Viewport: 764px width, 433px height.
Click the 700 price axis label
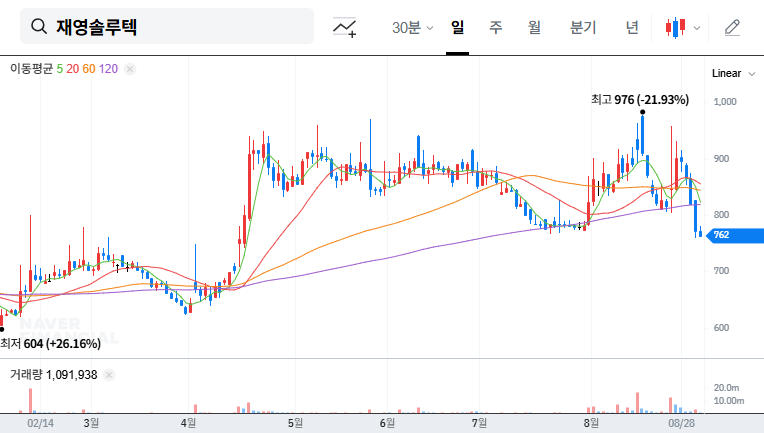pos(722,271)
